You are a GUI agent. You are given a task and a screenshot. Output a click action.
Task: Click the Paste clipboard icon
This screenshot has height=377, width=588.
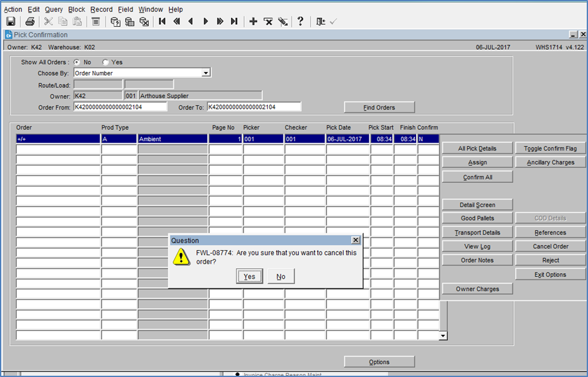coord(77,21)
